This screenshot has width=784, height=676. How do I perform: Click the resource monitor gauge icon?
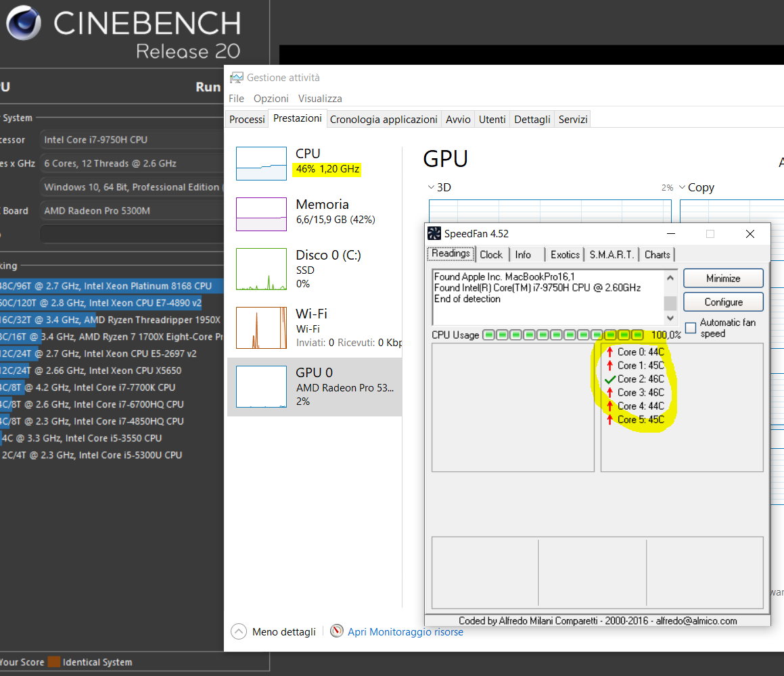pos(337,631)
